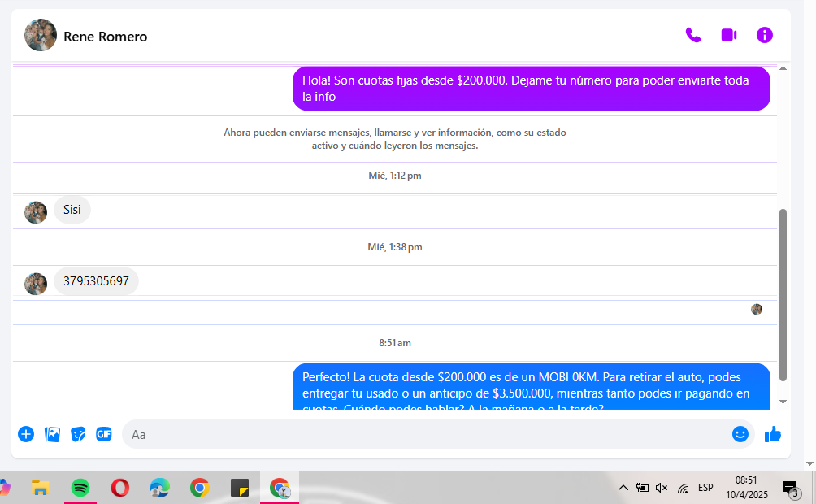Open the emoji picker in message field
The image size is (816, 504).
(x=740, y=434)
